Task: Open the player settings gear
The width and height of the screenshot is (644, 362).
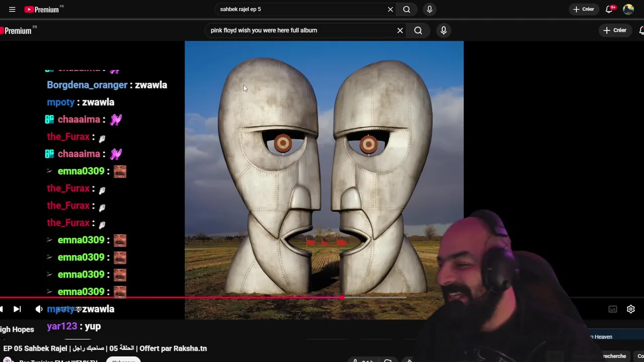Action: pos(631,309)
